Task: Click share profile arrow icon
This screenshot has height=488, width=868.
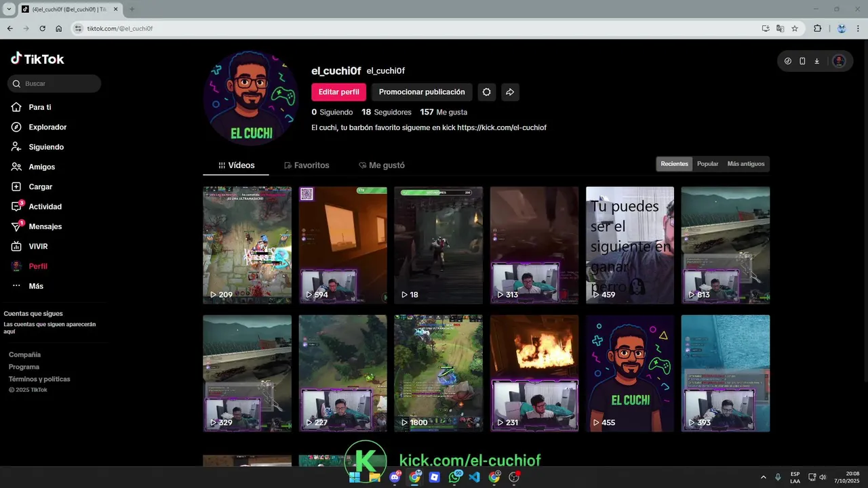Action: coord(510,92)
